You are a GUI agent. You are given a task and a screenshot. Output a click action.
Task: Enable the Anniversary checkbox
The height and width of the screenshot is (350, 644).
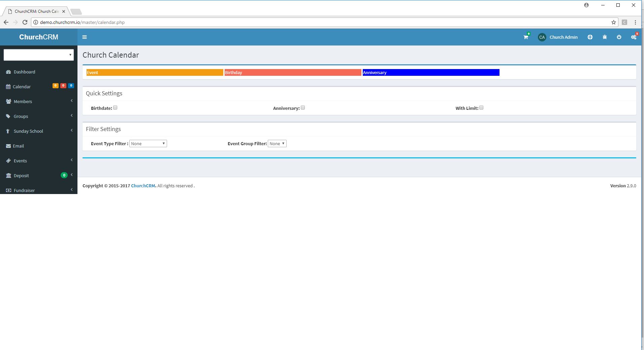[303, 108]
